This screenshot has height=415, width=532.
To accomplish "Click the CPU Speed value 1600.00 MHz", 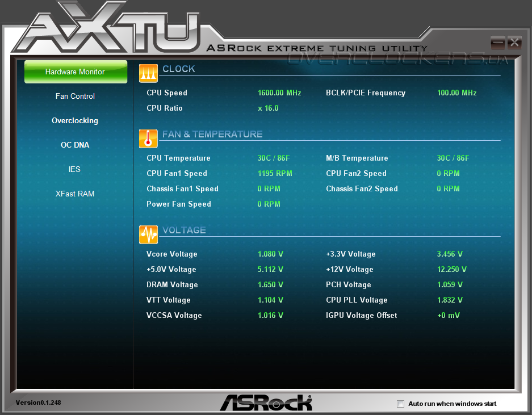I will (279, 93).
